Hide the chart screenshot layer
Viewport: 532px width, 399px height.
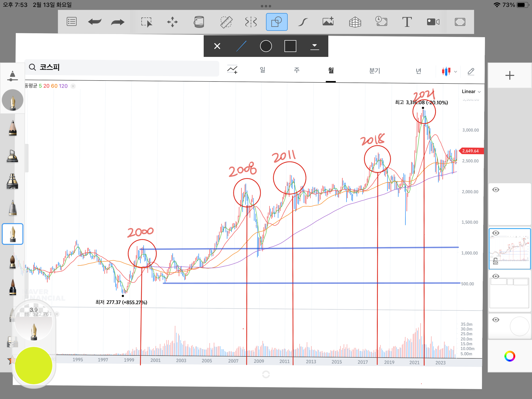[496, 233]
